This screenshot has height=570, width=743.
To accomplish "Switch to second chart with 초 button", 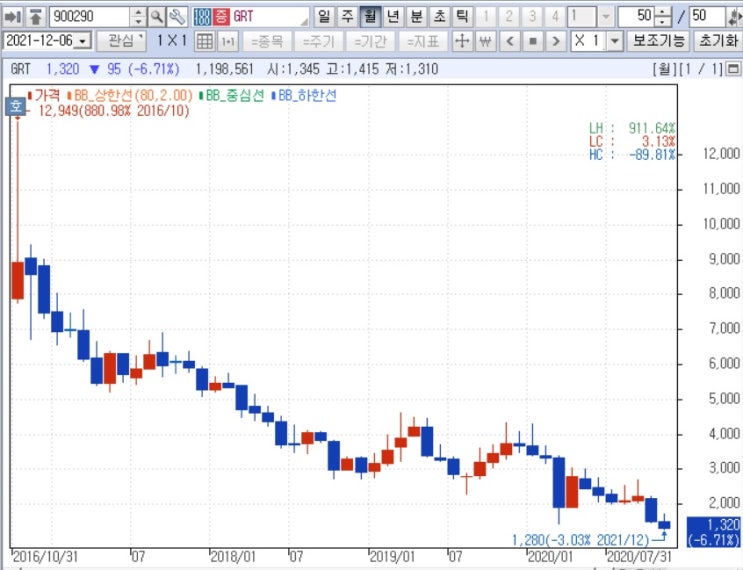I will coord(439,17).
